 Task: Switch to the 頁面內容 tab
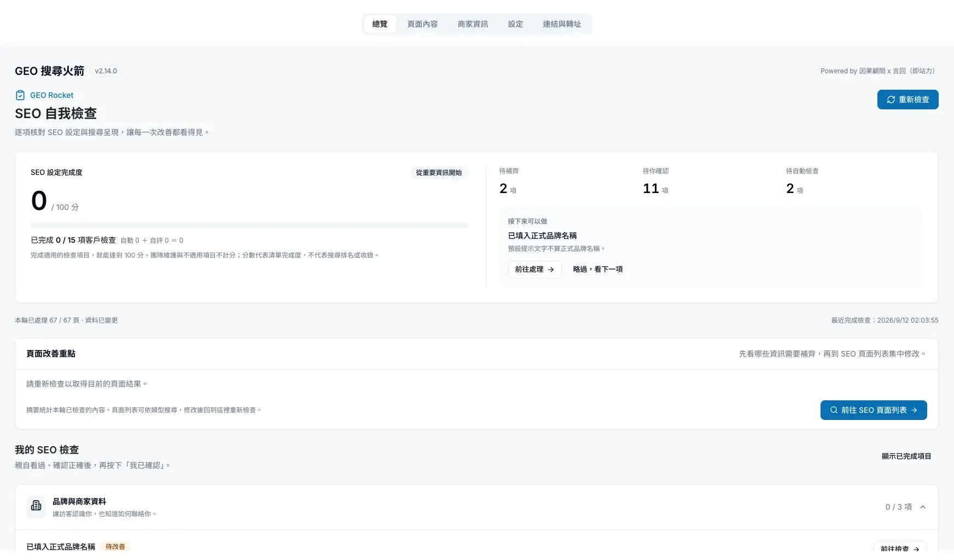click(x=422, y=24)
